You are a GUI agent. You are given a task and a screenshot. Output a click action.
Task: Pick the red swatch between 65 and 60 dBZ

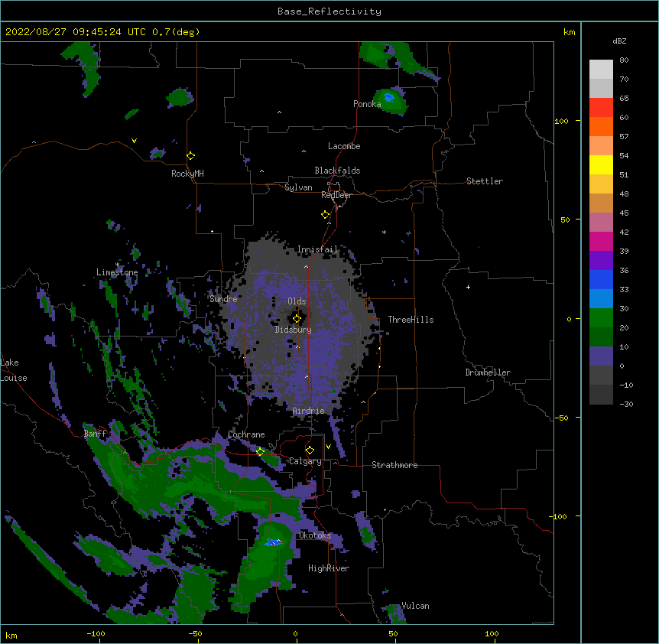[601, 107]
